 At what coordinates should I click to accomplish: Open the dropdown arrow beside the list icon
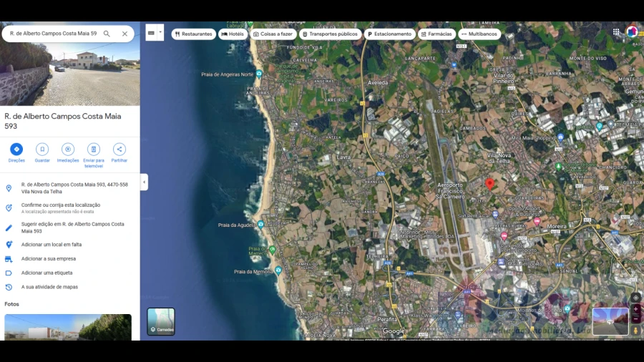[x=160, y=33]
